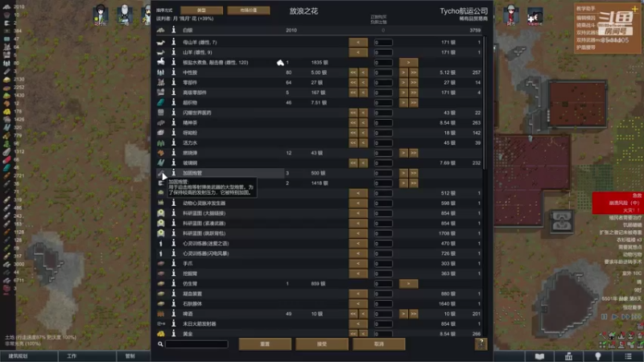Buy the 动物心灵脉冲发生器 with left arrow
The height and width of the screenshot is (362, 644).
pyautogui.click(x=358, y=203)
